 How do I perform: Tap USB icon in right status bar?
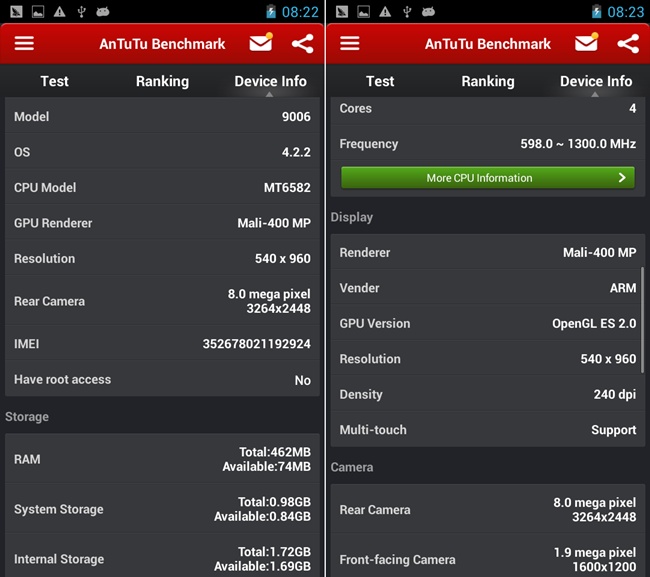pyautogui.click(x=406, y=12)
